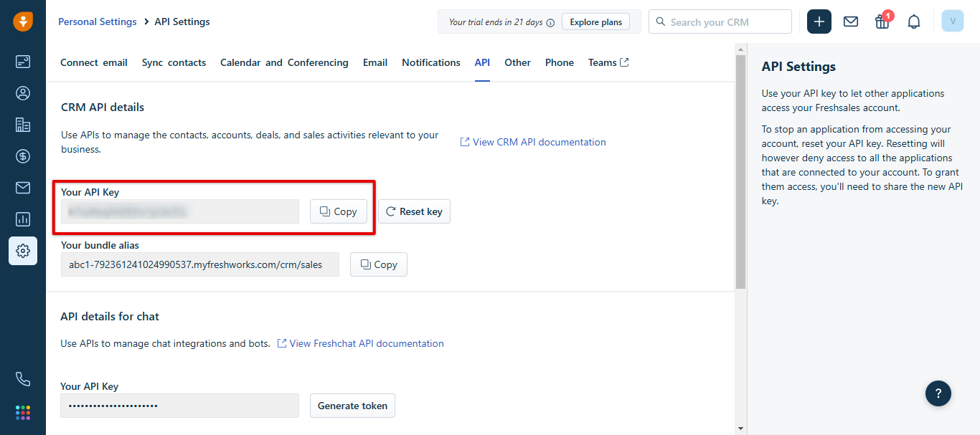Open the Calendar and Conferencing tab

coord(284,62)
